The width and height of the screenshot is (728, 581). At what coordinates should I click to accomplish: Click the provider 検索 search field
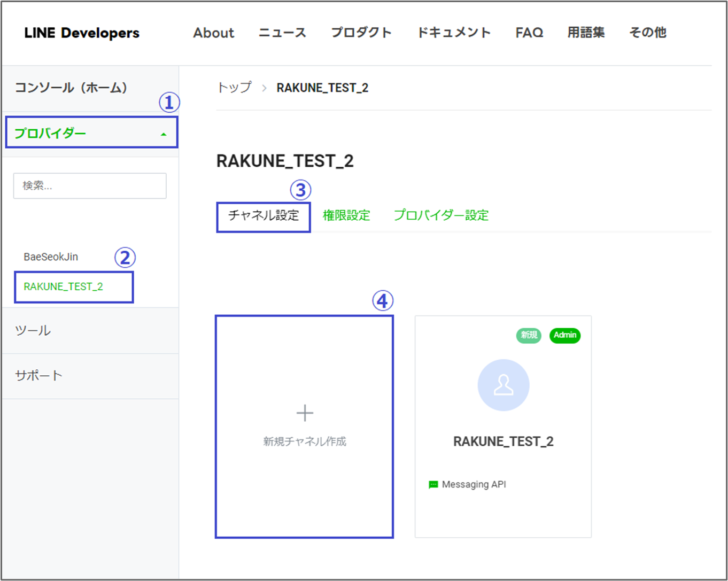(90, 185)
